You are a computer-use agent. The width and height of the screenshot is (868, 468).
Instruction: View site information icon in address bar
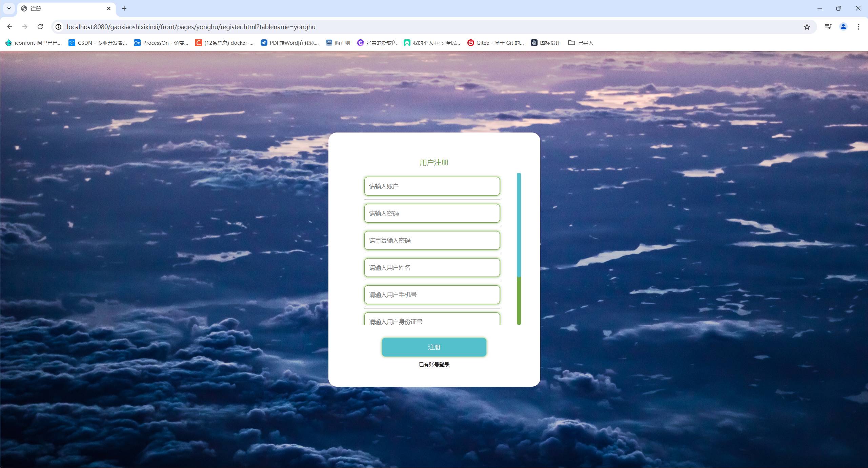[x=58, y=27]
